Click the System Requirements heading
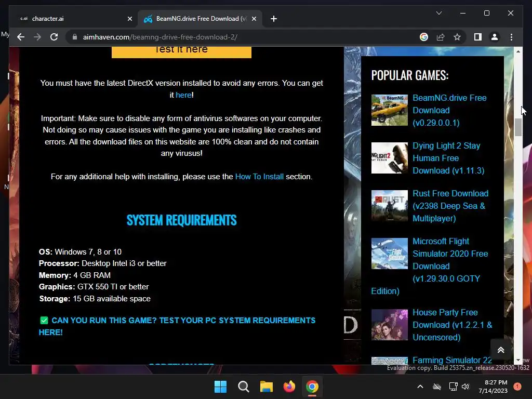Screen dimensions: 532x399 point(181,220)
